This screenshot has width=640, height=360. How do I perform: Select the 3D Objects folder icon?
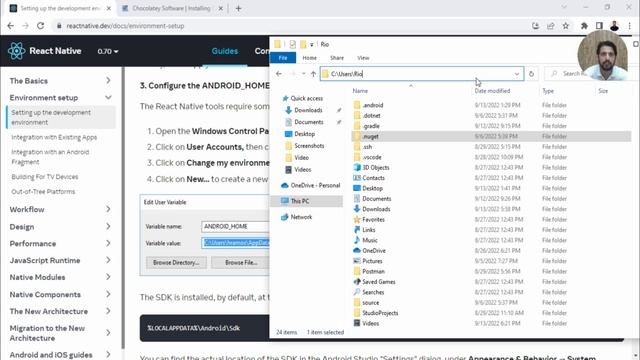[357, 167]
